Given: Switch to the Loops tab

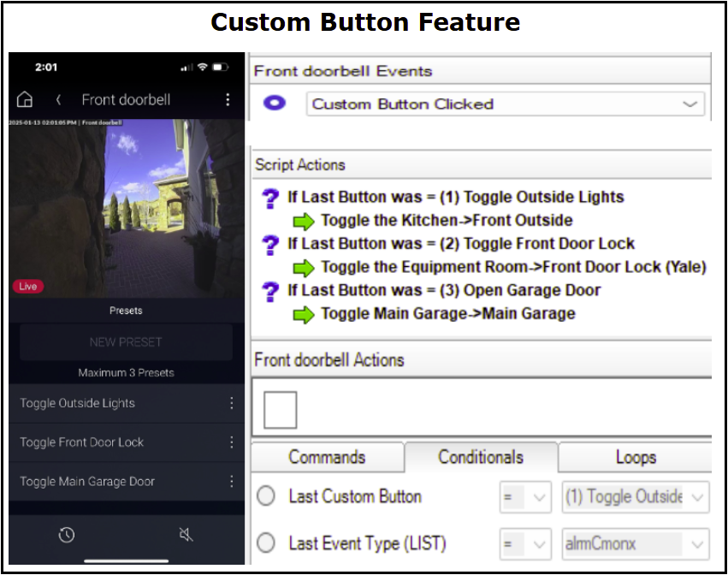Looking at the screenshot, I should click(x=636, y=457).
